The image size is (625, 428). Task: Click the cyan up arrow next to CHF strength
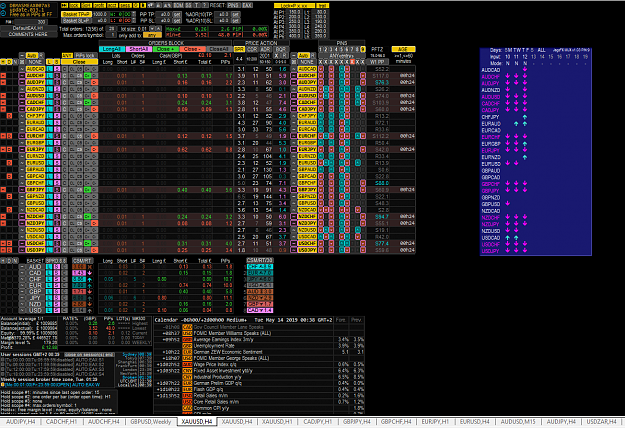[x=90, y=279]
